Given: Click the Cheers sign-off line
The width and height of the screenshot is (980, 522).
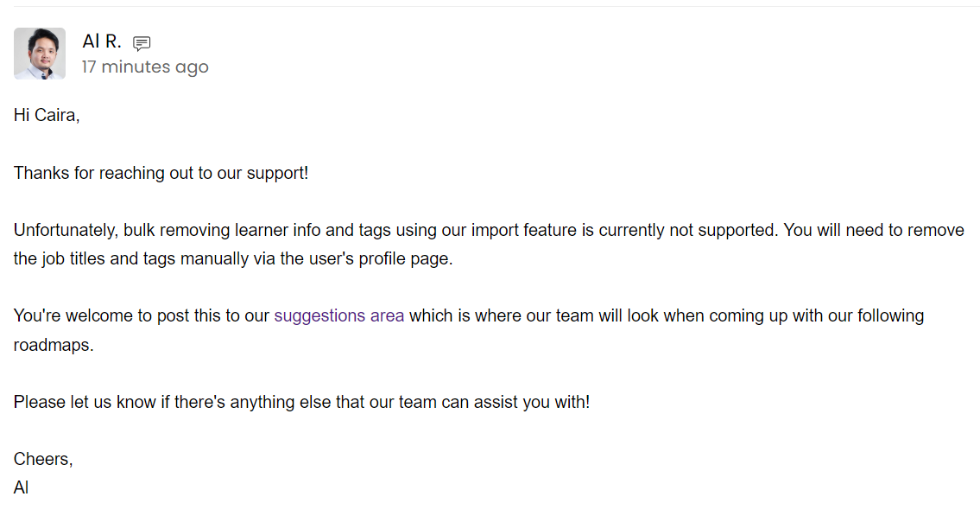Looking at the screenshot, I should click(x=43, y=460).
